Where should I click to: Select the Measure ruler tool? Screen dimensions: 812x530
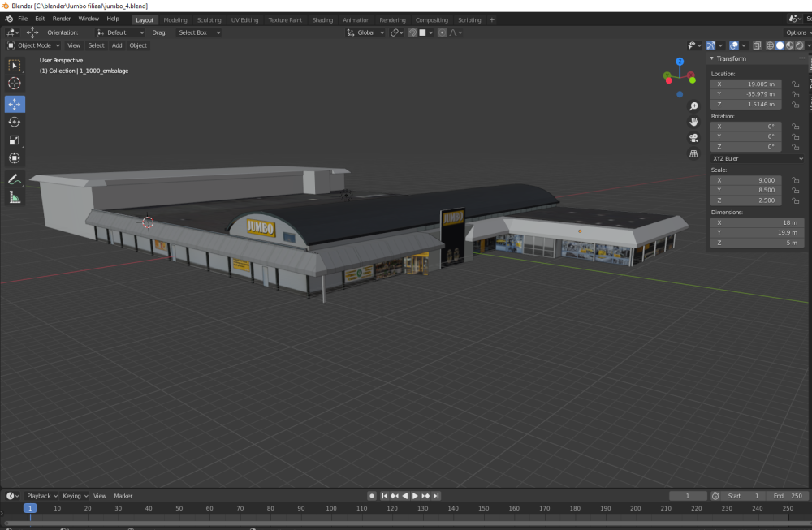pyautogui.click(x=15, y=197)
